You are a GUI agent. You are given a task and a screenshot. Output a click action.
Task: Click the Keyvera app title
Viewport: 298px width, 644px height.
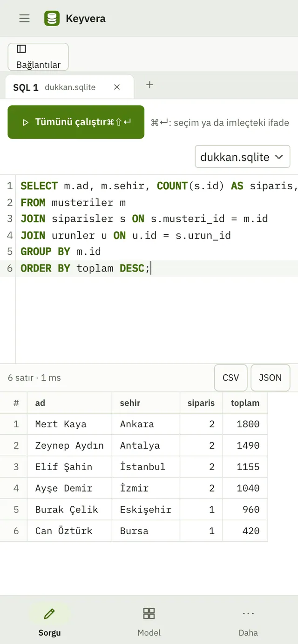[86, 19]
